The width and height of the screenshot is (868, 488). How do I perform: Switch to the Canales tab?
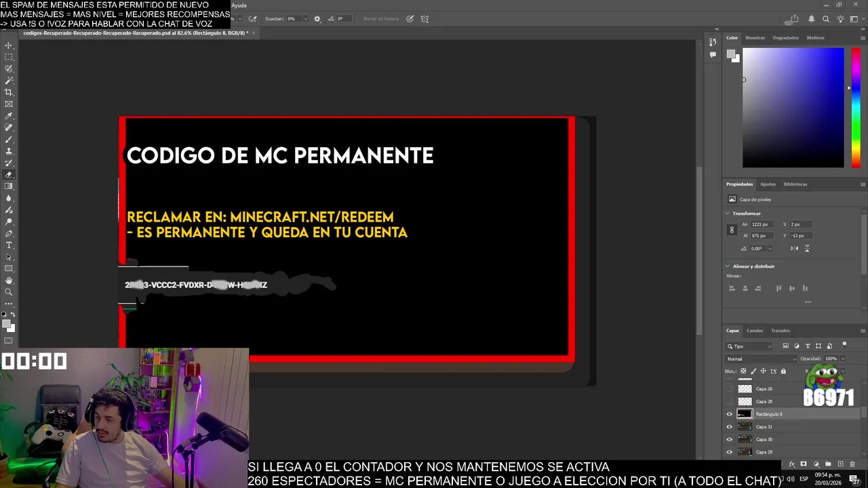[x=755, y=331]
